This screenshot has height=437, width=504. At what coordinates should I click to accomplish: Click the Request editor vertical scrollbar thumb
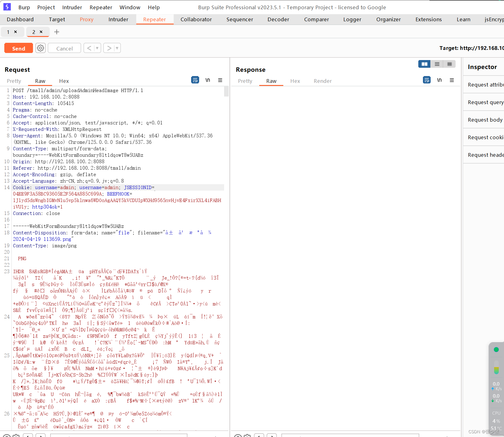point(226,91)
